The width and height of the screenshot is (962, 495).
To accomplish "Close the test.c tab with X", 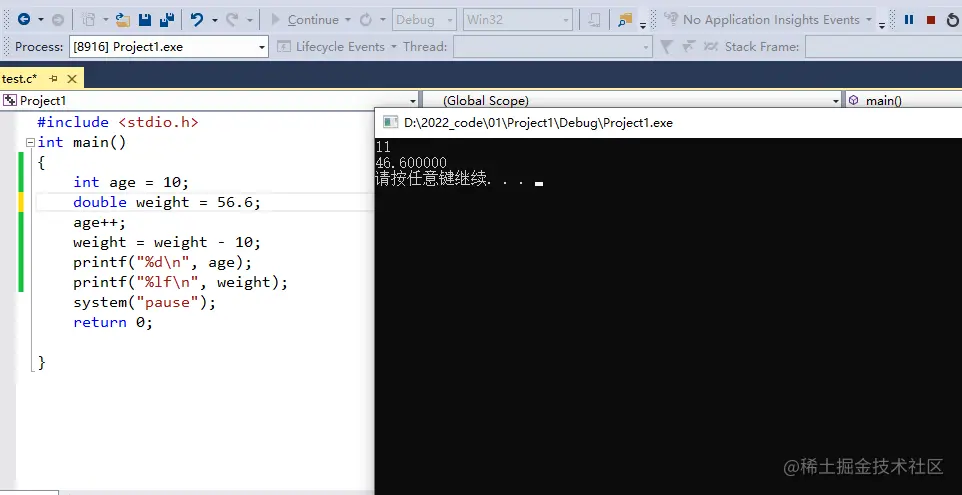I will coord(72,79).
